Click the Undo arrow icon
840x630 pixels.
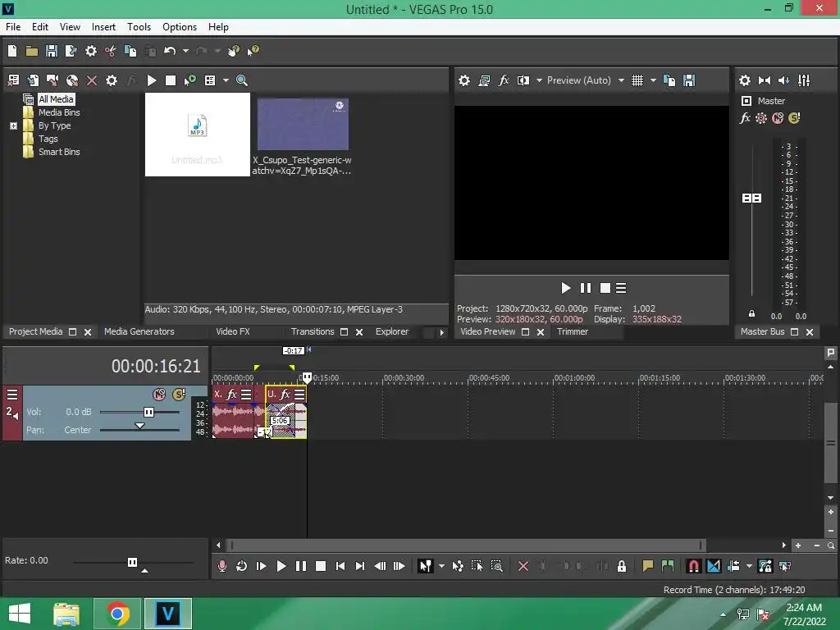[x=170, y=51]
